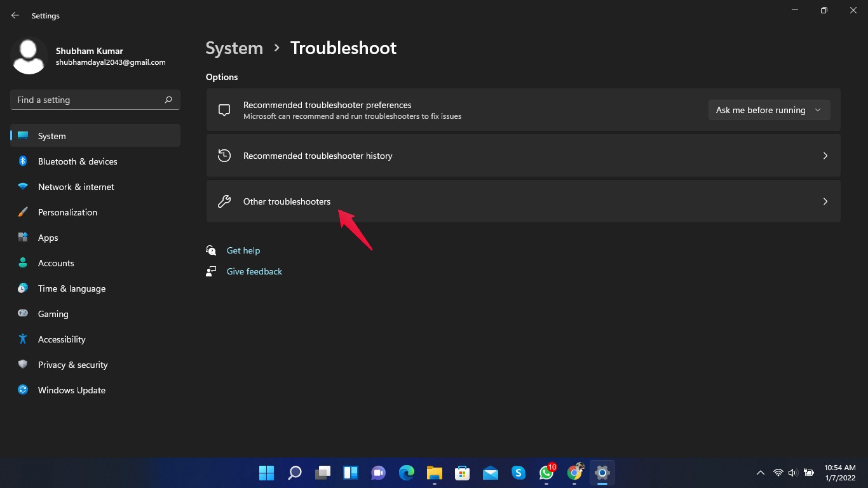Select Network & internet in the sidebar
Screen dimensions: 868x488
coord(76,187)
